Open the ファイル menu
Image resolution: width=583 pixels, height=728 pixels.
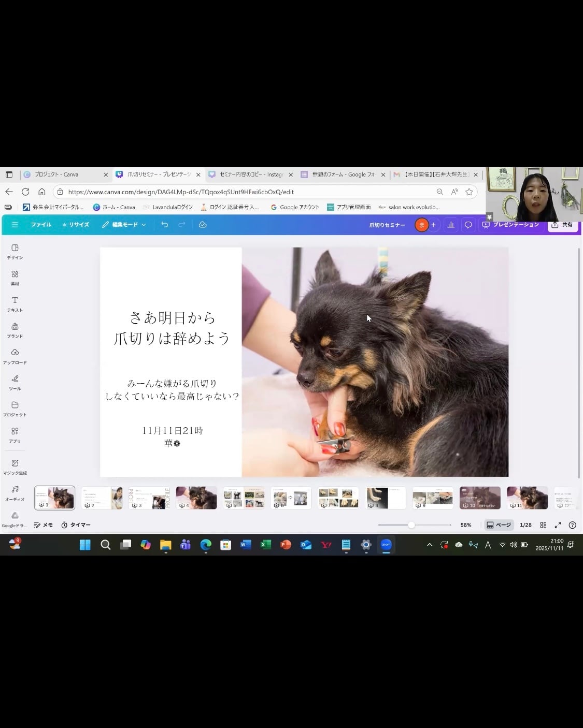coord(41,225)
